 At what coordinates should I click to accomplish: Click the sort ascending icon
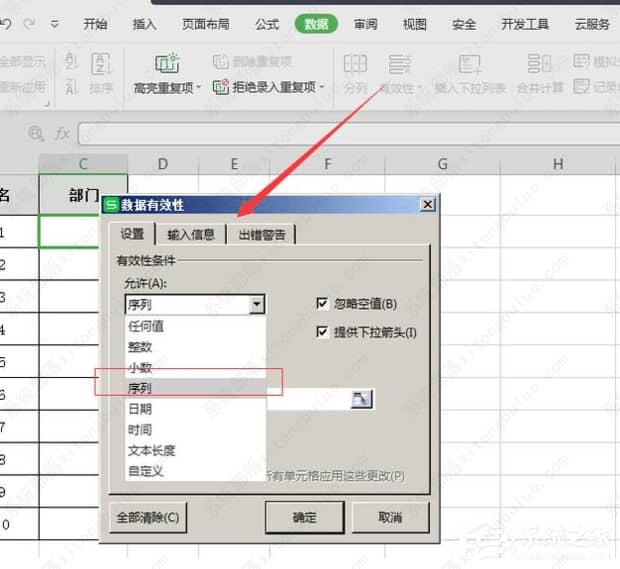click(x=71, y=60)
